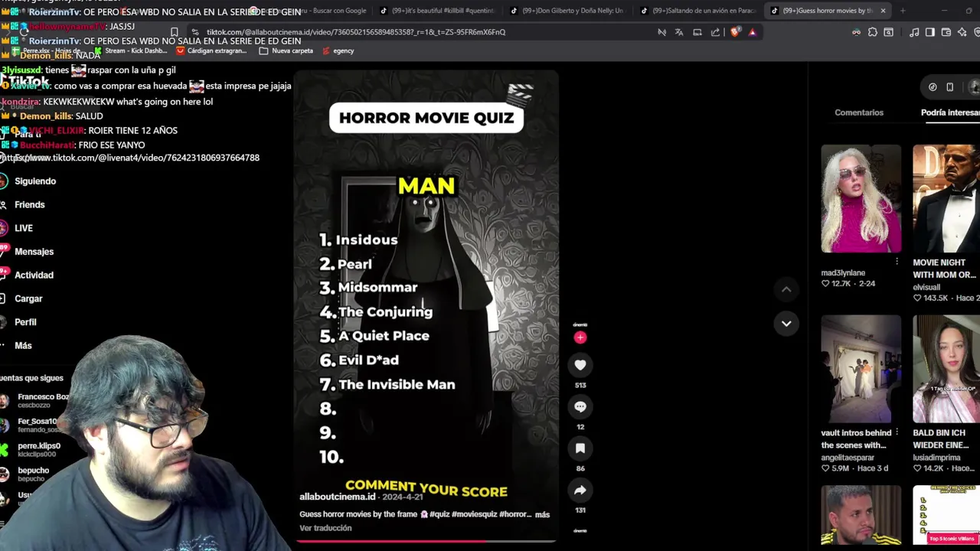Open mad3lynlane recommended video thumbnail
Image resolution: width=980 pixels, height=551 pixels.
[x=861, y=198]
